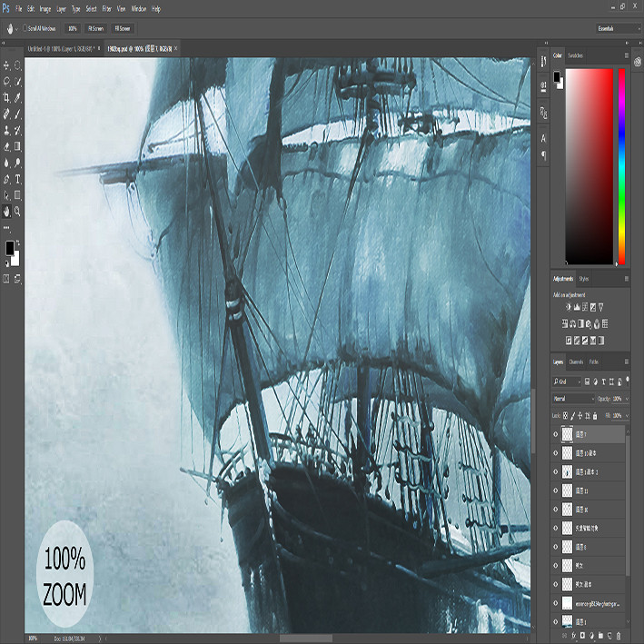Hide the 图层 1 layer at list bottom
Screen dimensions: 644x644
[556, 621]
